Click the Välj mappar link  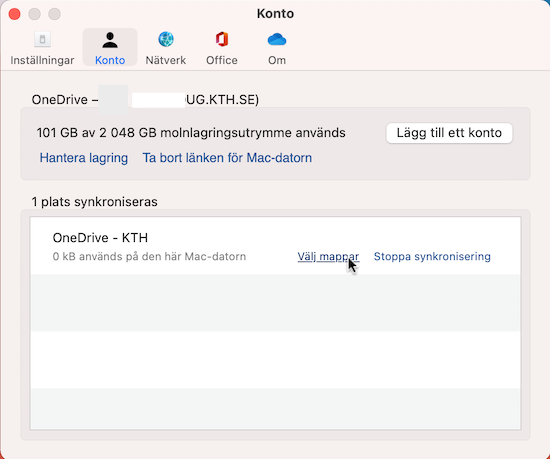tap(328, 257)
